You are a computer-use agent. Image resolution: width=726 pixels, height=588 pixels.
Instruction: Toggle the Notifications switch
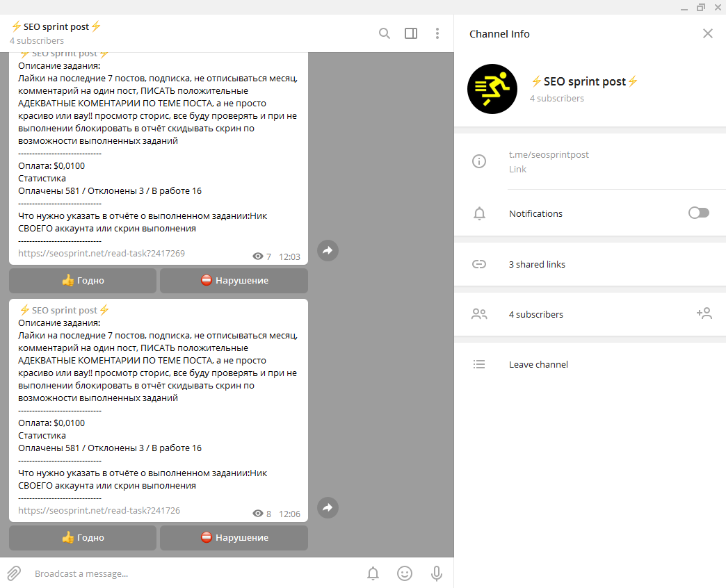pyautogui.click(x=698, y=213)
